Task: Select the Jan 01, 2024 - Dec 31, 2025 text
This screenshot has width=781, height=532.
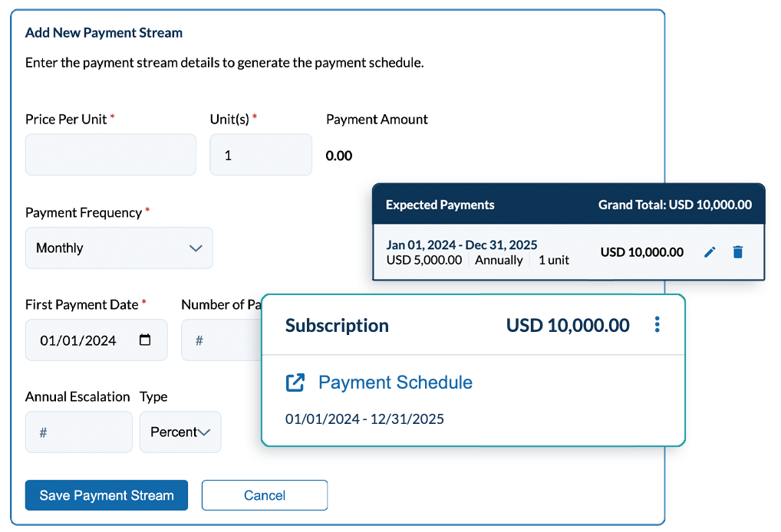Action: (x=462, y=245)
